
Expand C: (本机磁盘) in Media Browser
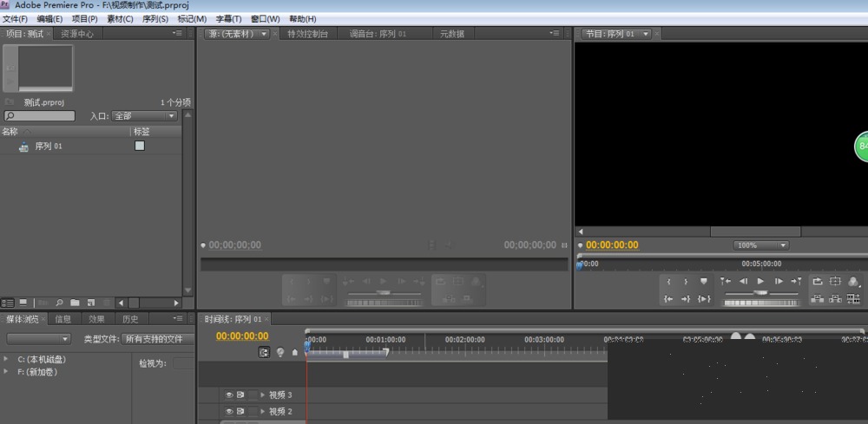[6, 359]
